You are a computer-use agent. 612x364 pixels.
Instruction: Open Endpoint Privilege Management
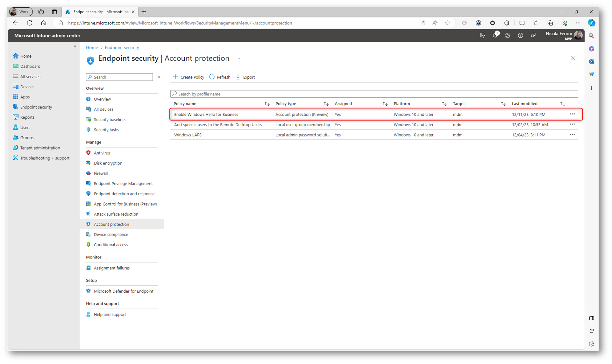(x=123, y=184)
